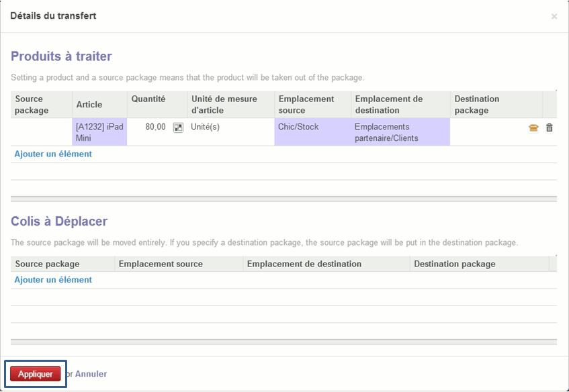569x392 pixels.
Task: Click the empty Destination package cell of iPad row
Action: (x=487, y=132)
